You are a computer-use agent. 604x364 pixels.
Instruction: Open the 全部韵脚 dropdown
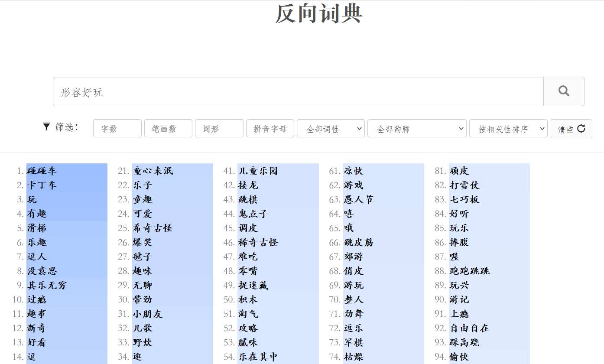(x=416, y=128)
